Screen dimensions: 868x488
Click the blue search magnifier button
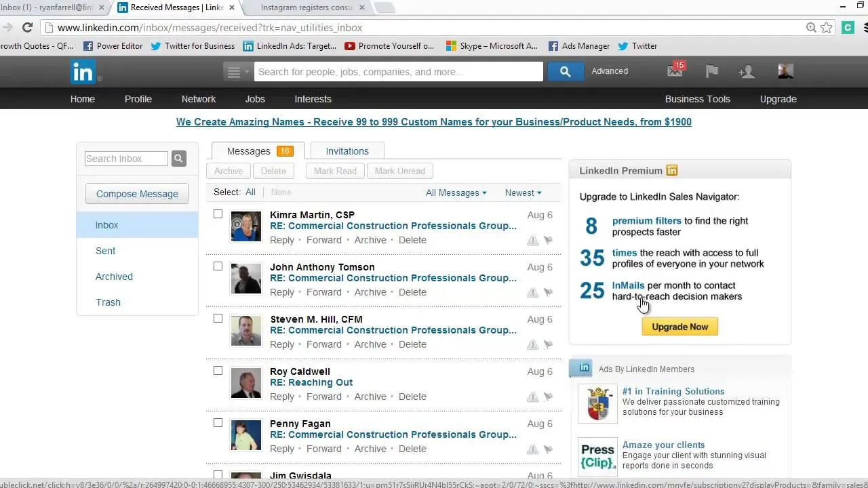[x=565, y=71]
